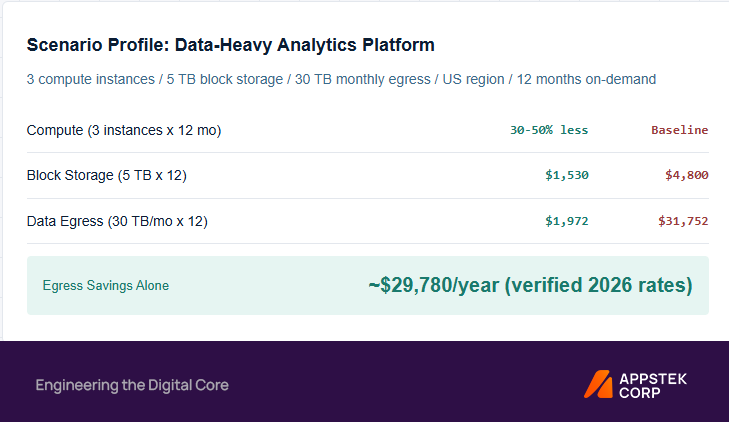
Task: Click the green savings highlight box
Action: tap(368, 285)
